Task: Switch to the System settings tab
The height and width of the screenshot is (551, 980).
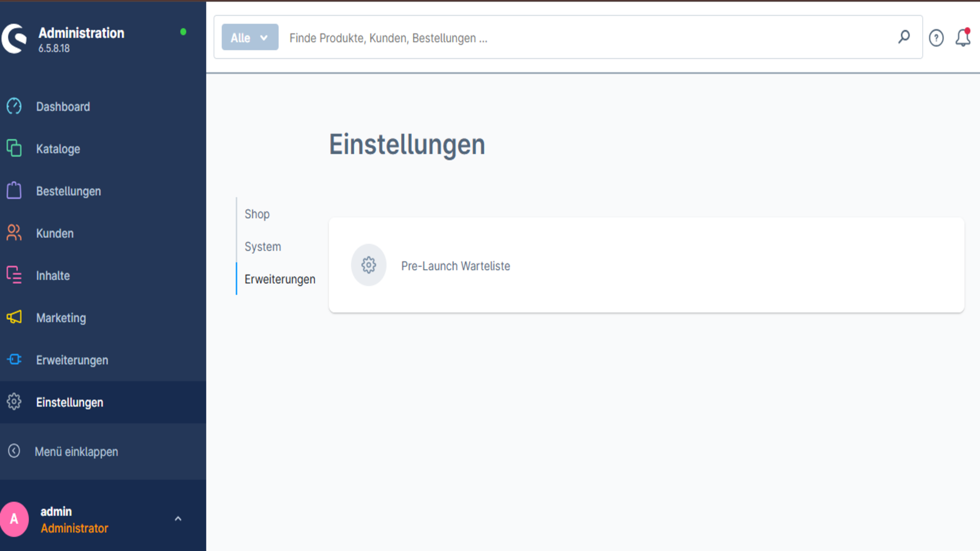Action: pos(262,246)
